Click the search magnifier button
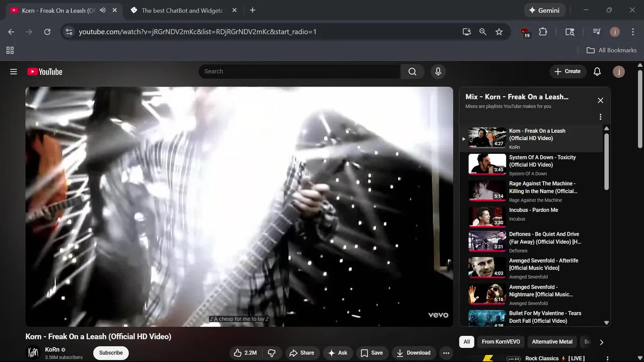This screenshot has height=362, width=644. click(x=412, y=71)
